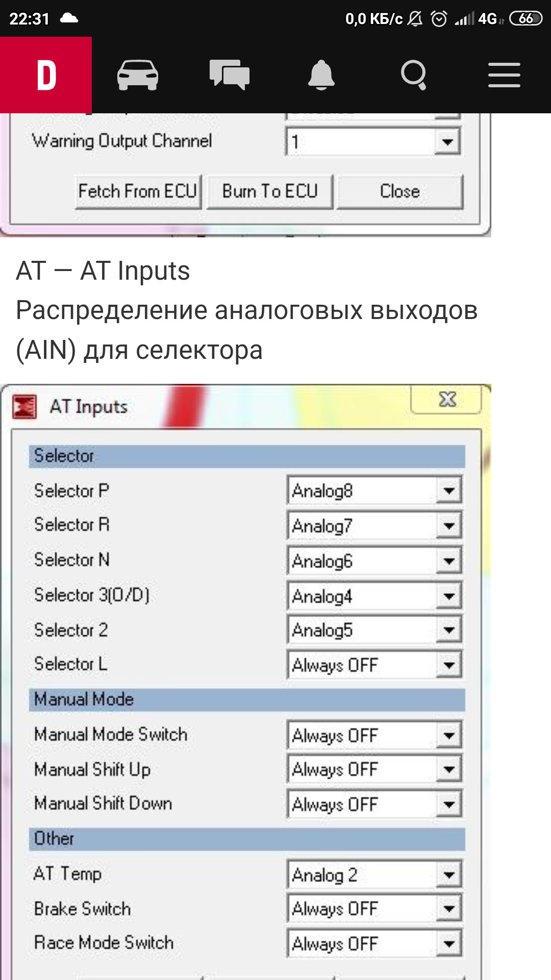Screen dimensions: 551x980
Task: Open the Selector P dropdown
Action: (449, 491)
